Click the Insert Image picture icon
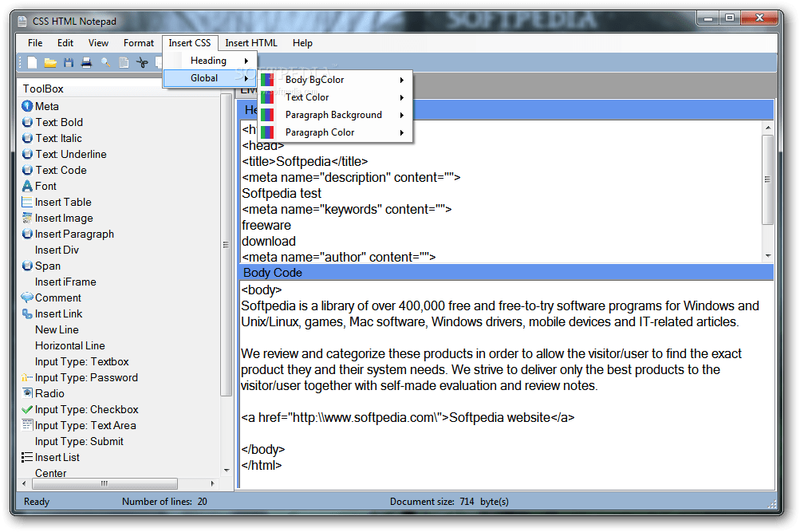Image resolution: width=800 pixels, height=532 pixels. click(28, 218)
